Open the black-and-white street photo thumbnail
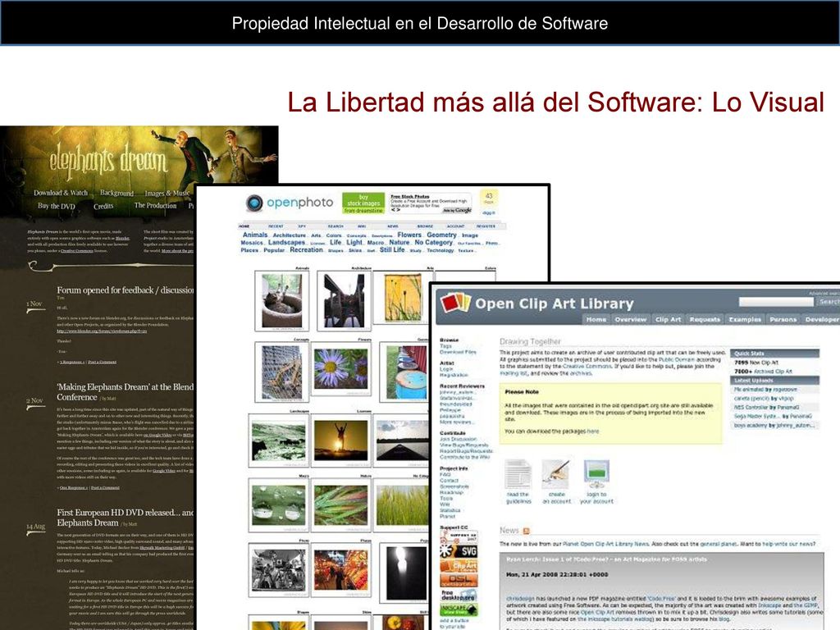 click(279, 570)
